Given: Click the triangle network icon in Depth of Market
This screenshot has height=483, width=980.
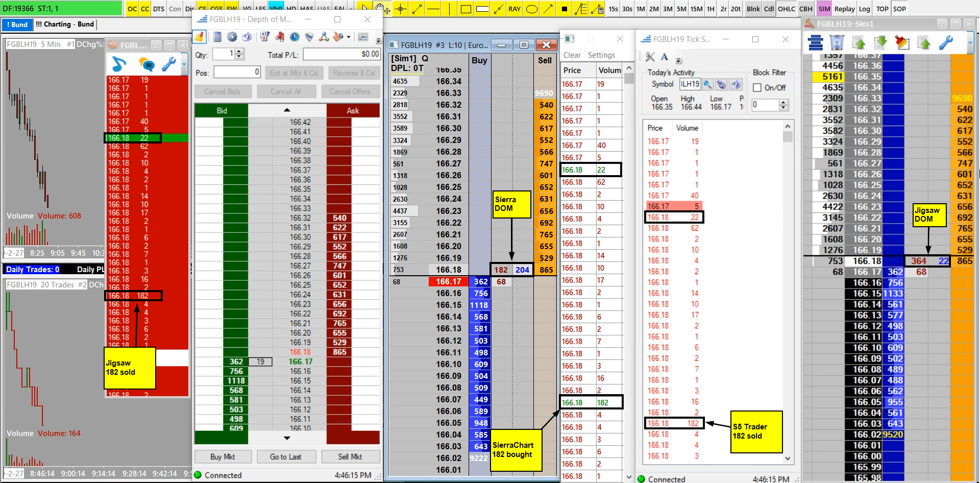Looking at the screenshot, I should coord(324,37).
